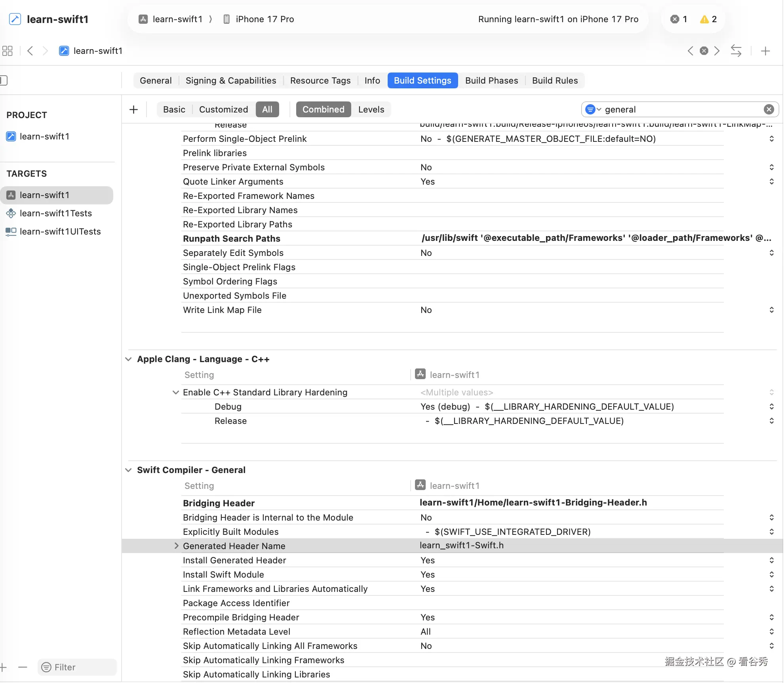Add a new target
The image size is (784, 683).
[3, 667]
